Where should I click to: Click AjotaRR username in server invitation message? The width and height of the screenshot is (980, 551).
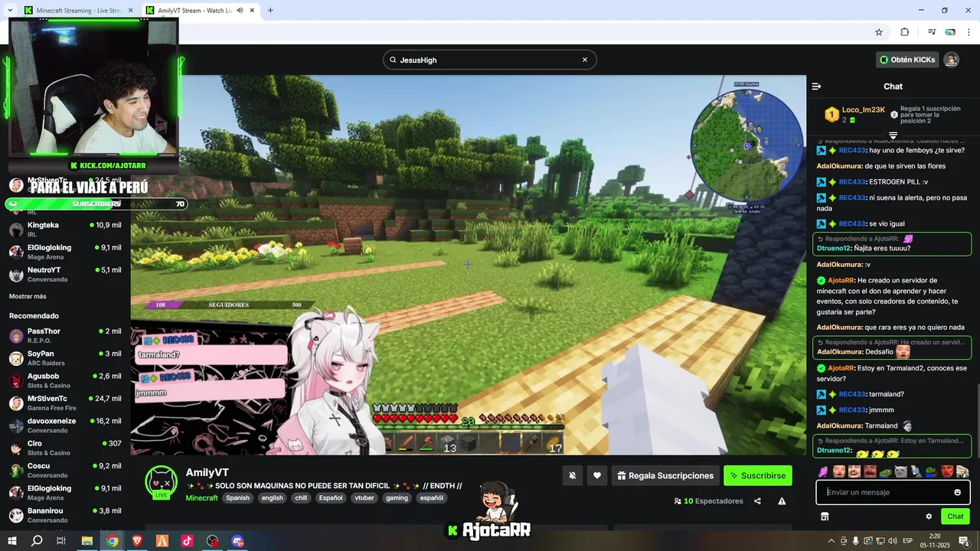coord(840,281)
